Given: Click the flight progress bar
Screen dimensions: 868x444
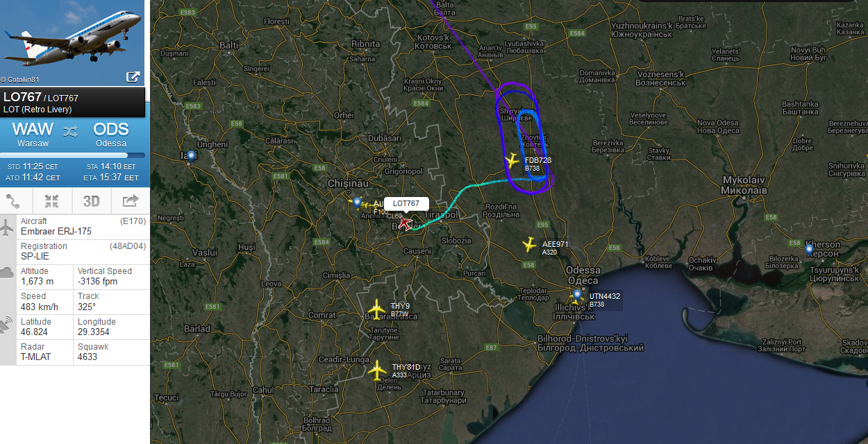Looking at the screenshot, I should pyautogui.click(x=73, y=155).
